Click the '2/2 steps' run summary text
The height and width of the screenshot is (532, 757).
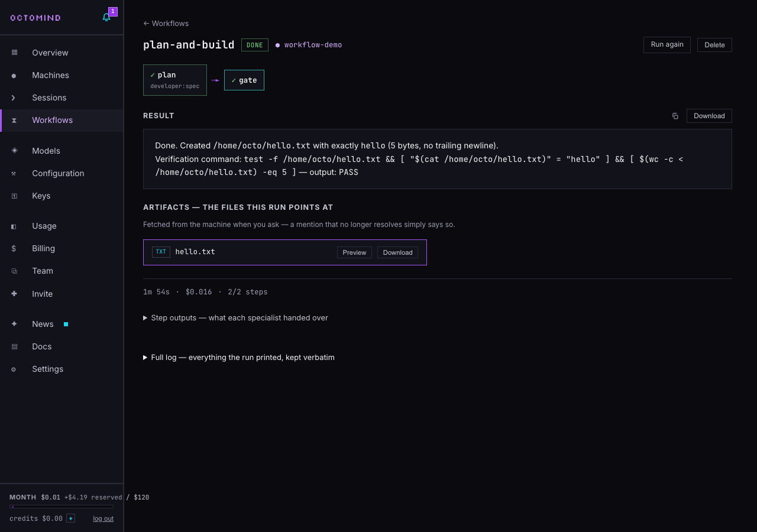[x=248, y=292]
